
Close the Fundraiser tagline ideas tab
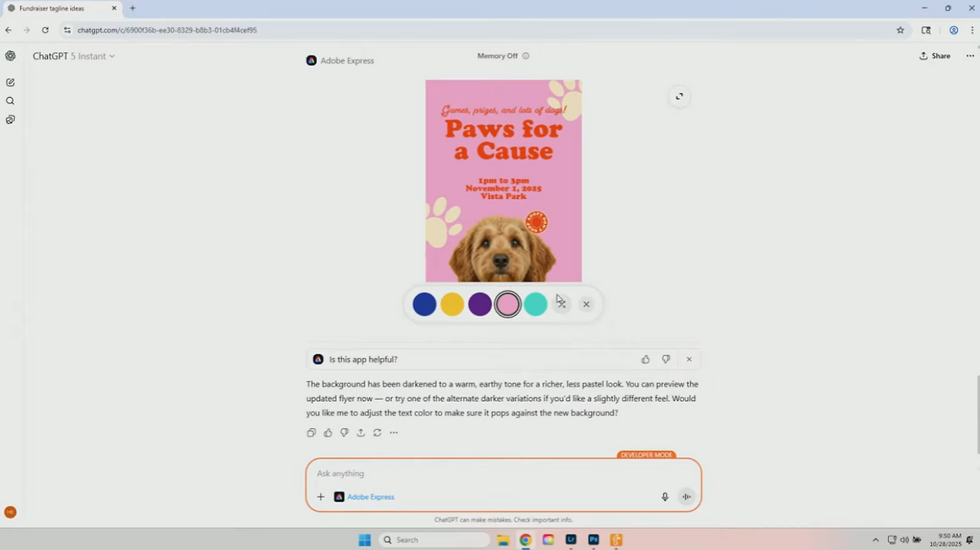click(114, 8)
